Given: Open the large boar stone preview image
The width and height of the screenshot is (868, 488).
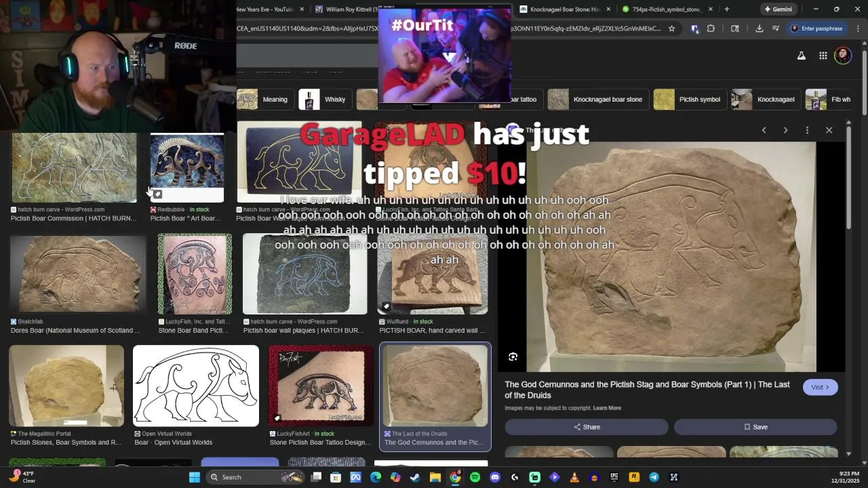Looking at the screenshot, I should coord(671,257).
